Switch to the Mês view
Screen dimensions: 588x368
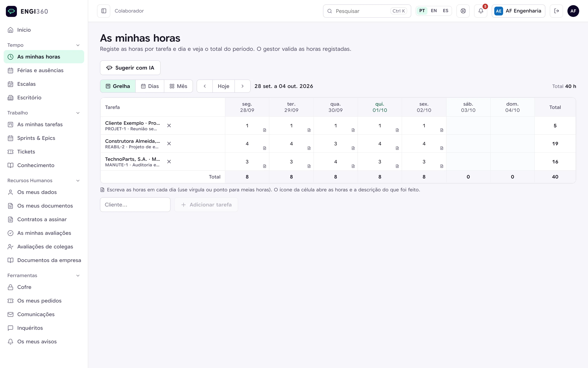click(178, 86)
